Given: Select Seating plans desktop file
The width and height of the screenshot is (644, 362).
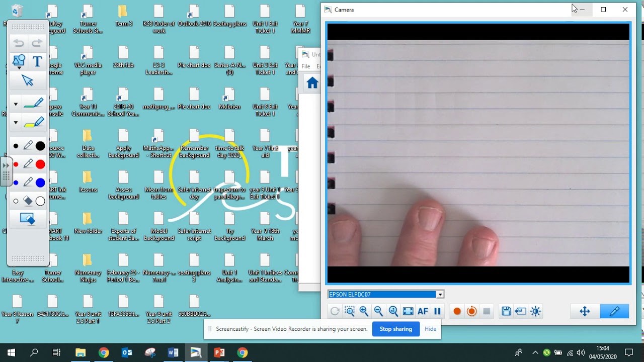Looking at the screenshot, I should tap(229, 16).
